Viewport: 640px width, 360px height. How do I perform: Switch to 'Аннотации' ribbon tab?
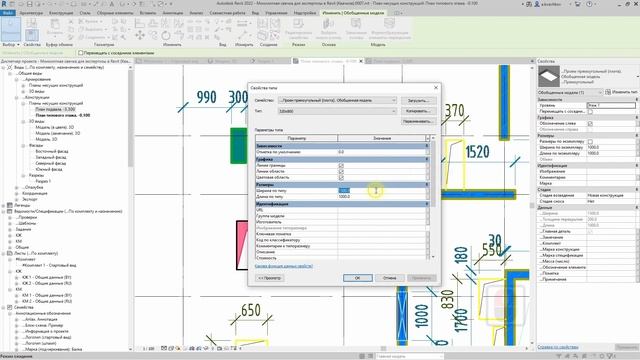[x=173, y=13]
